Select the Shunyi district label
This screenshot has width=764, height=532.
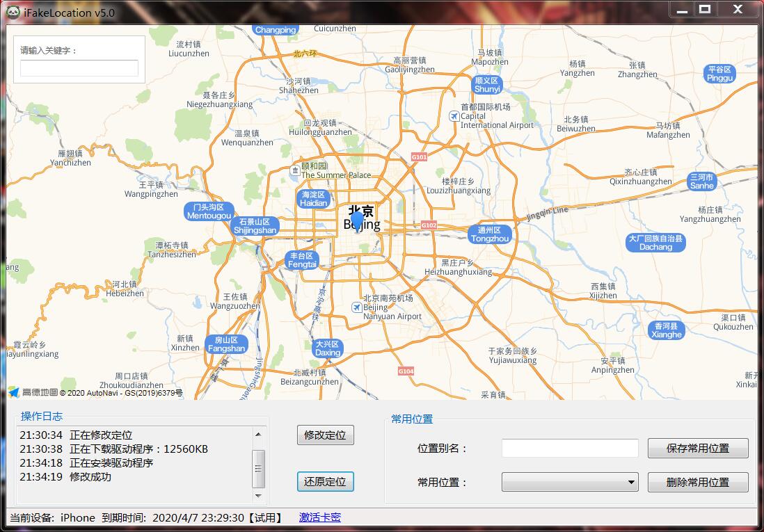pos(487,85)
